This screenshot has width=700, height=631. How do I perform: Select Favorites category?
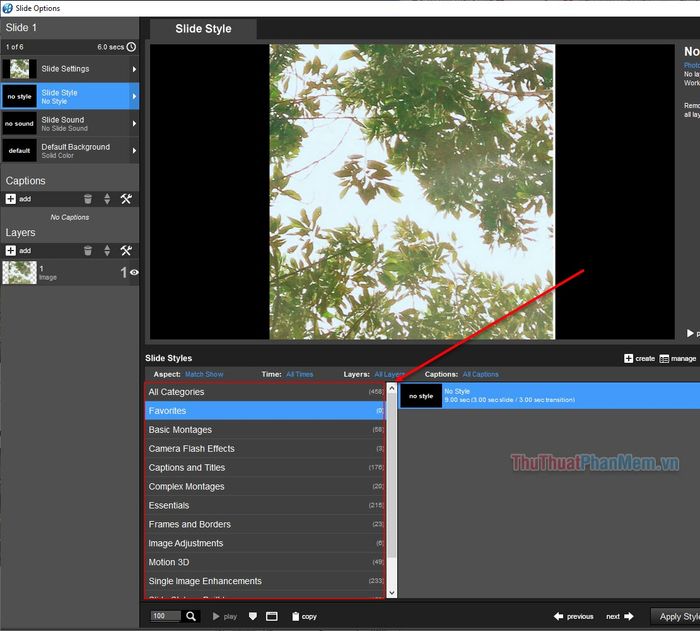coord(265,411)
